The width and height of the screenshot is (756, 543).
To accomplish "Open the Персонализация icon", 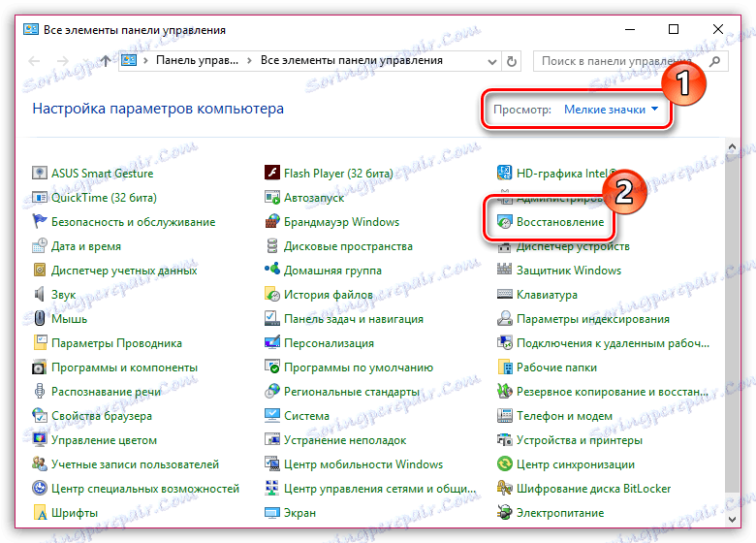I will click(x=272, y=343).
